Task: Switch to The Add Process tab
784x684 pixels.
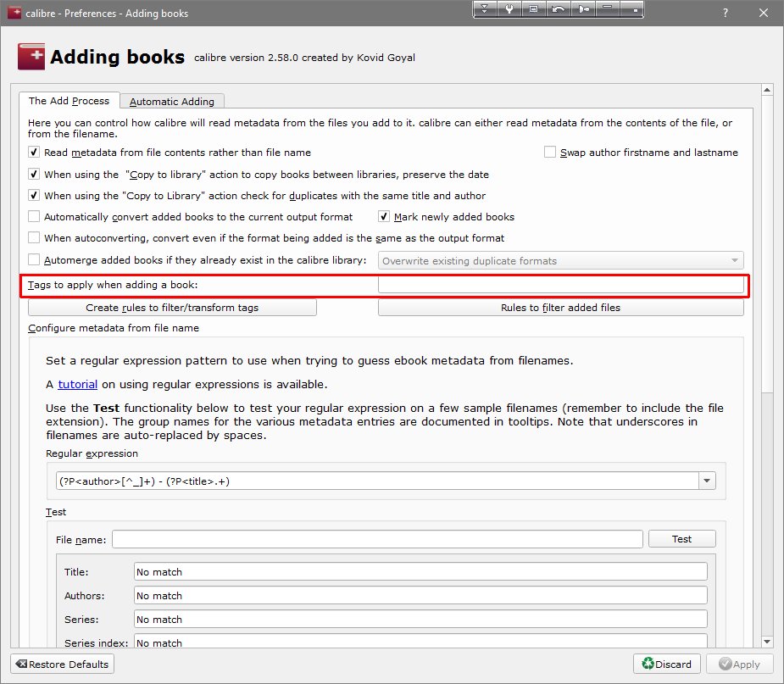Action: [x=69, y=101]
